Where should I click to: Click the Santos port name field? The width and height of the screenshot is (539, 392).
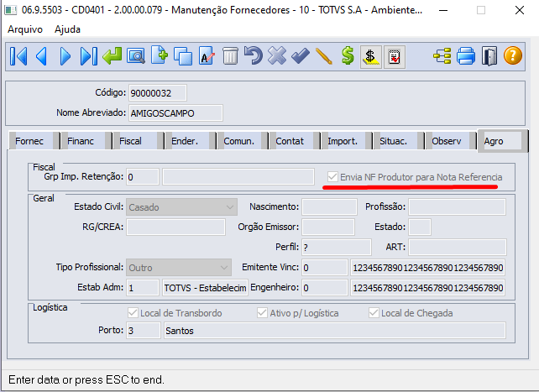click(x=335, y=331)
